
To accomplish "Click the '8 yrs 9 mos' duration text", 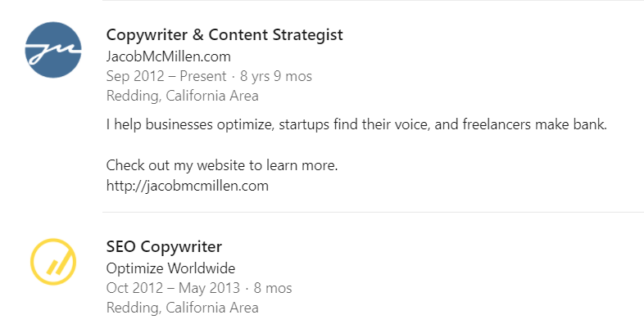I will (x=276, y=76).
